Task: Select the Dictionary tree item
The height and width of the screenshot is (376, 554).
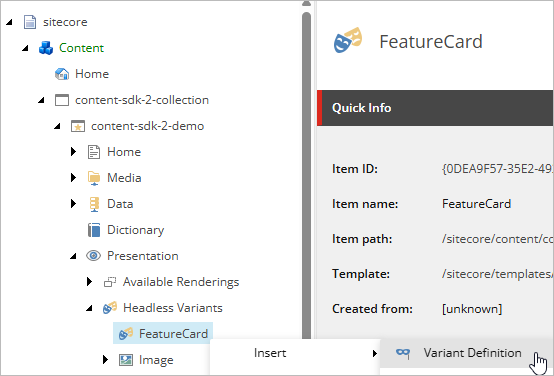Action: click(x=136, y=230)
